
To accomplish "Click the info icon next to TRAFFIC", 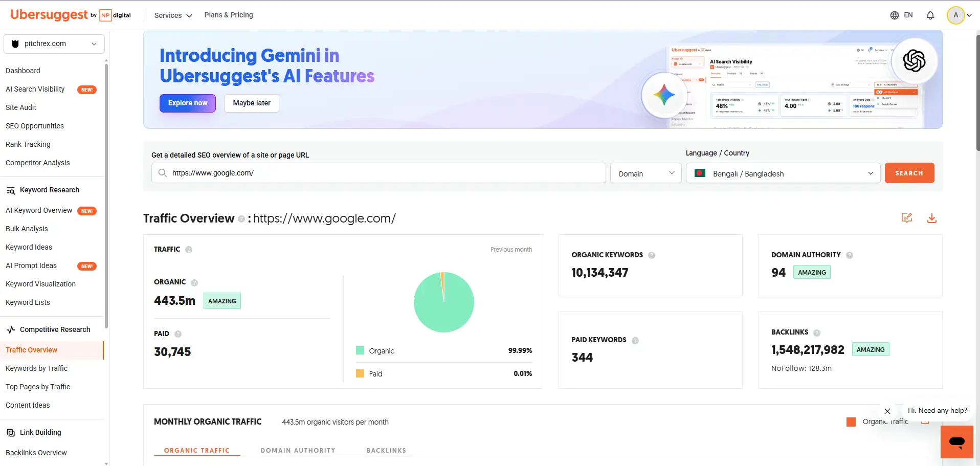I will [189, 250].
